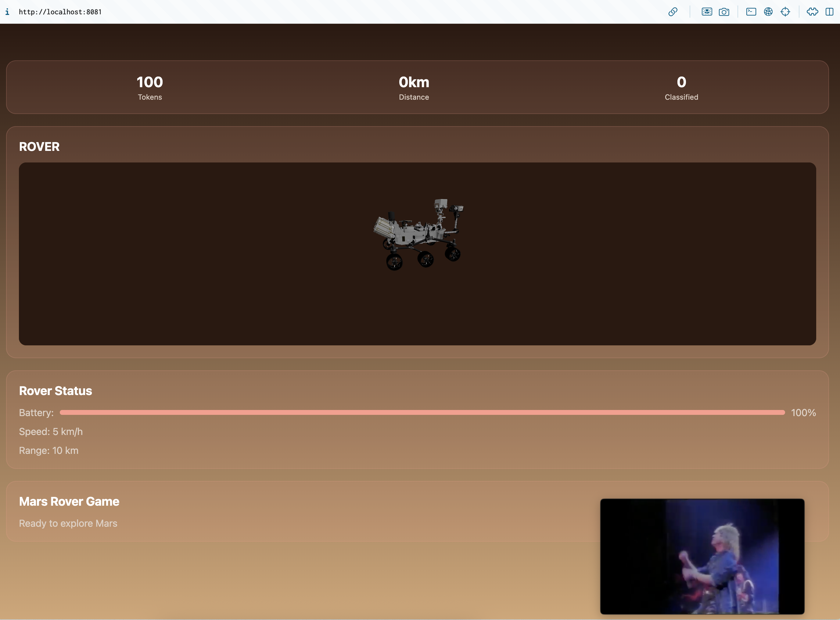Image resolution: width=840 pixels, height=620 pixels.
Task: Open the puzzle-piece extensions icon
Action: point(812,12)
